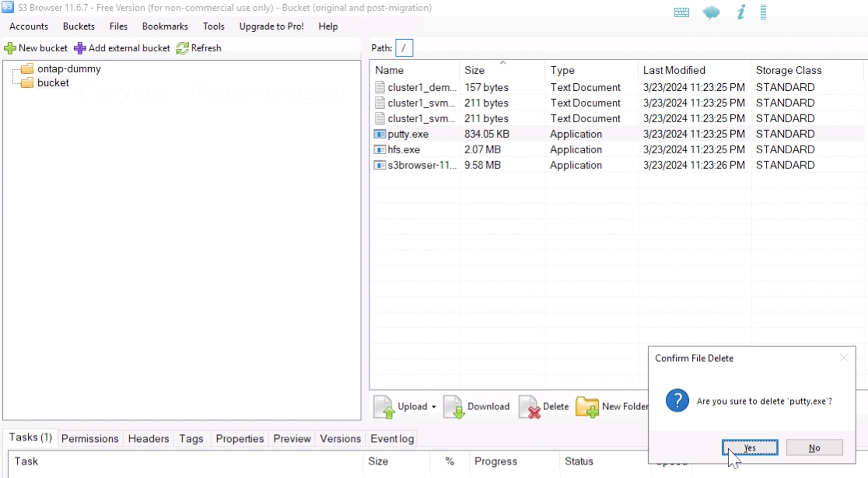Select the Permissions tab at bottom
The width and height of the screenshot is (868, 478).
pyautogui.click(x=90, y=439)
